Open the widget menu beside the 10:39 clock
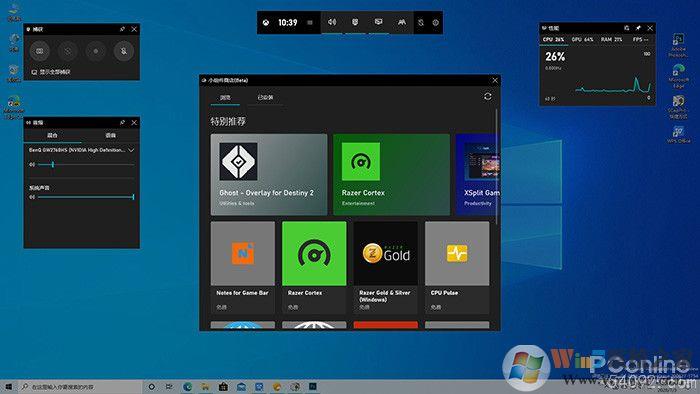This screenshot has height=394, width=700. 310,22
